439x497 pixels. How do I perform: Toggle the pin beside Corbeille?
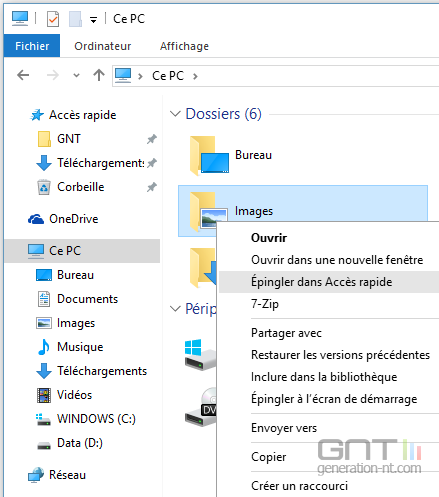coord(152,187)
